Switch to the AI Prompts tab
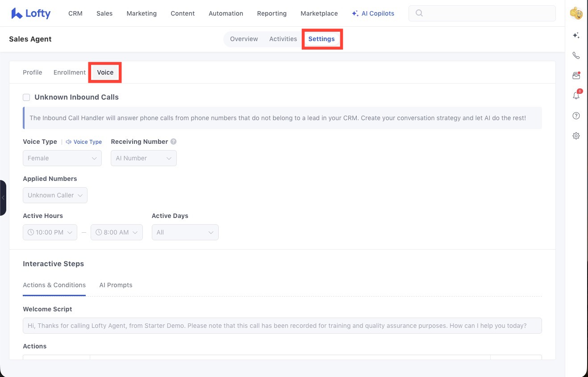 click(x=116, y=285)
